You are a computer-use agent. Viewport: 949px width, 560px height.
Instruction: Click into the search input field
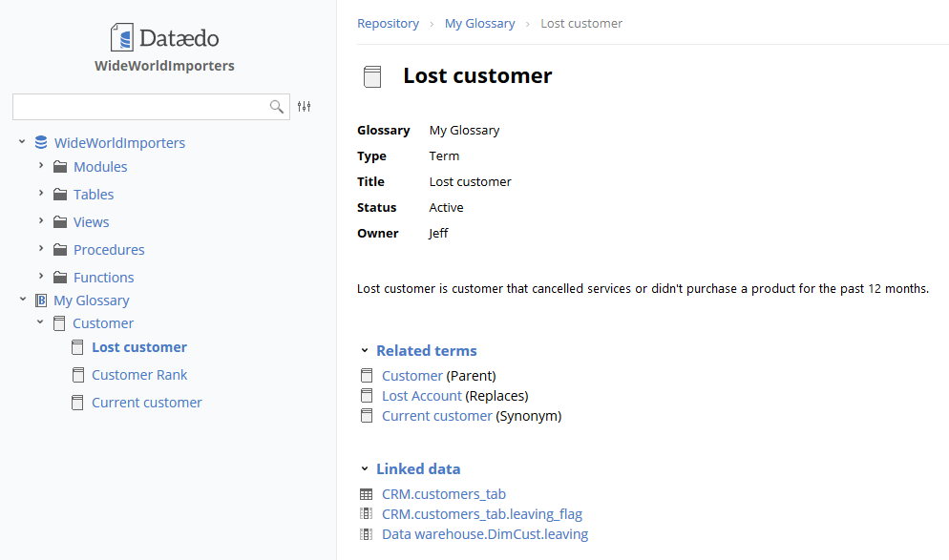(x=138, y=107)
